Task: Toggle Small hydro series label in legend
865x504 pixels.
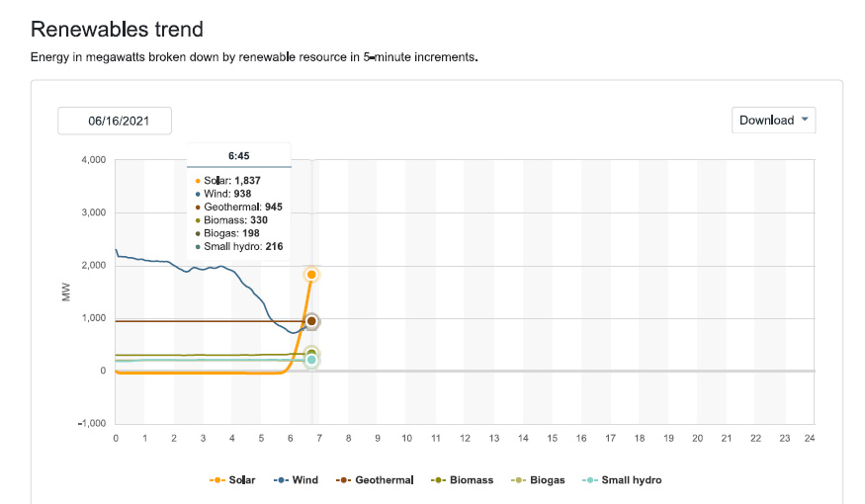Action: click(x=632, y=480)
